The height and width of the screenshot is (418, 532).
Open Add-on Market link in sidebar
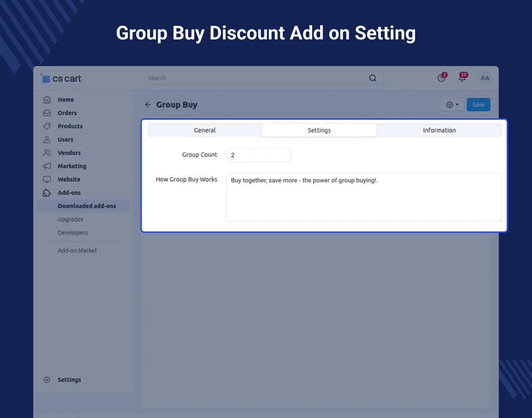pos(77,250)
